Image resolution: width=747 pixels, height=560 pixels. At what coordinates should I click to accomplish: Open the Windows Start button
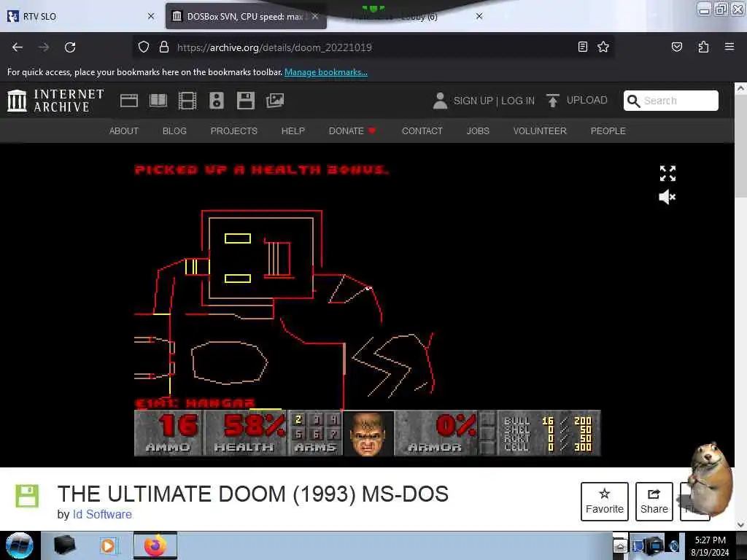[x=20, y=545]
